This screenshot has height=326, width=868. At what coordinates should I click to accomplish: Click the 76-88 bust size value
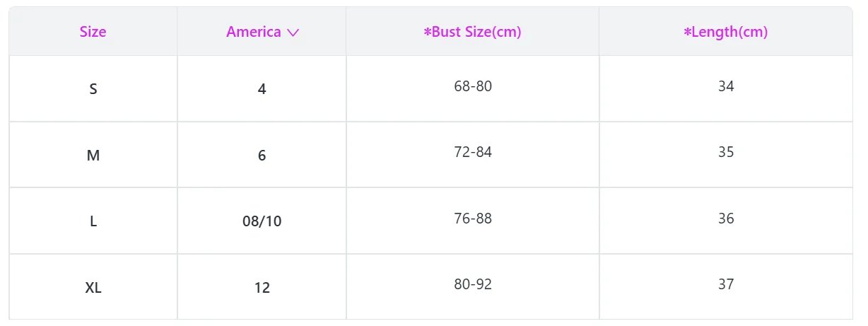coord(473,219)
